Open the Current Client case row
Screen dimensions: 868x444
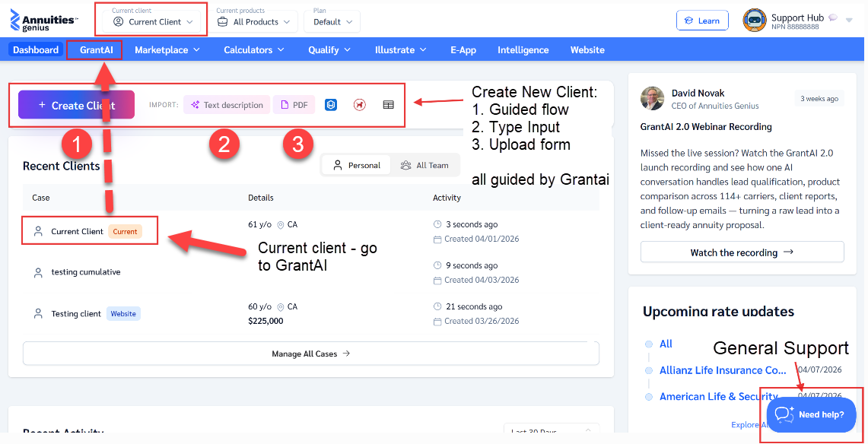coord(311,231)
